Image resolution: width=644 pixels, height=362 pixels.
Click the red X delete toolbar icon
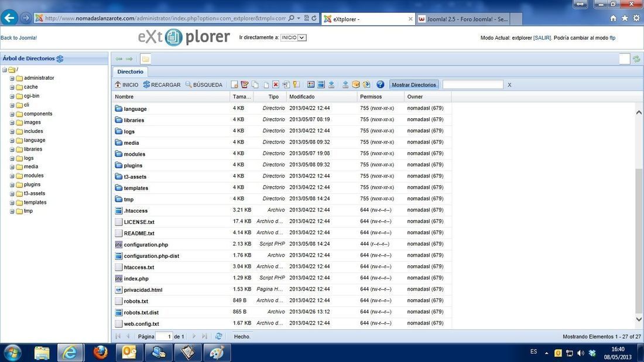pos(276,85)
